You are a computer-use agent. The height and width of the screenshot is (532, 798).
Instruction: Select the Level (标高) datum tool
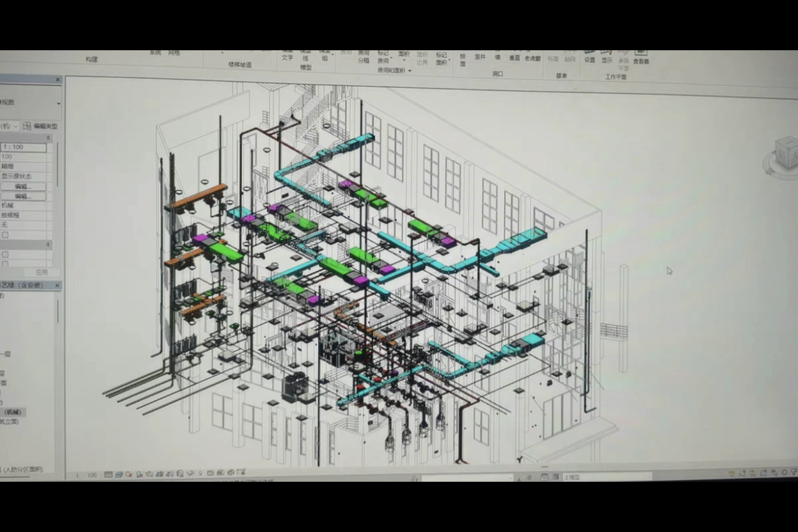[x=553, y=58]
